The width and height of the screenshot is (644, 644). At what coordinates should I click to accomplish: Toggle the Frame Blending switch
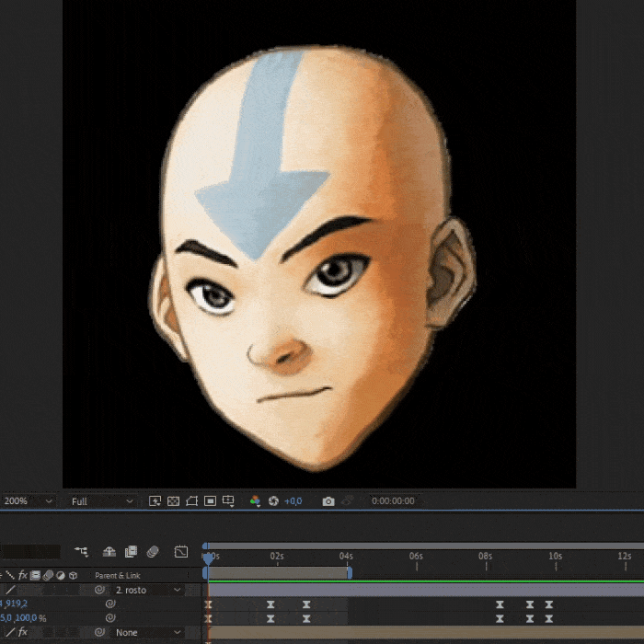tap(131, 552)
